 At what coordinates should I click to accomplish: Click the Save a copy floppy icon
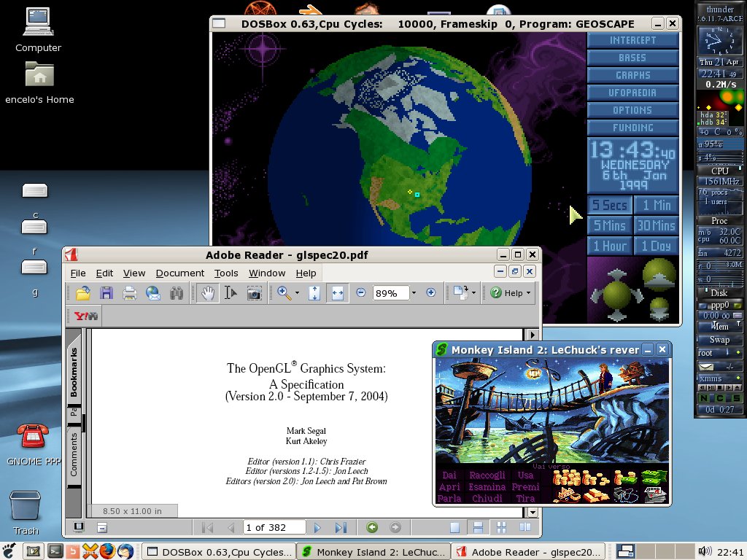pyautogui.click(x=107, y=293)
